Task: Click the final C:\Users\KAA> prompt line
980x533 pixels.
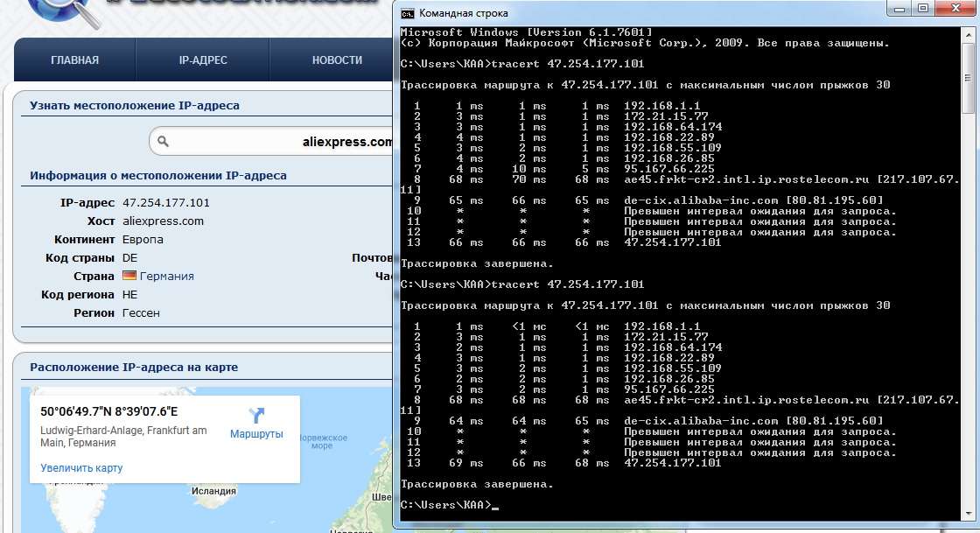Action: click(x=446, y=505)
